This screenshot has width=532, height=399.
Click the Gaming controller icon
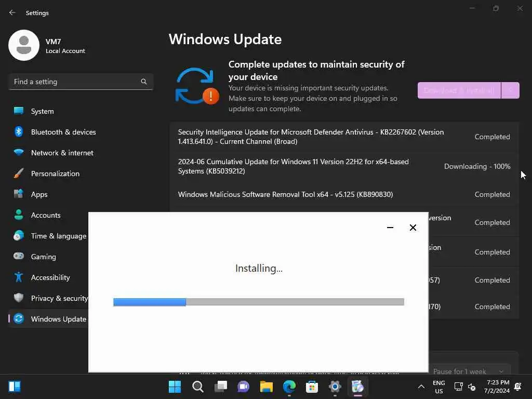pyautogui.click(x=19, y=256)
